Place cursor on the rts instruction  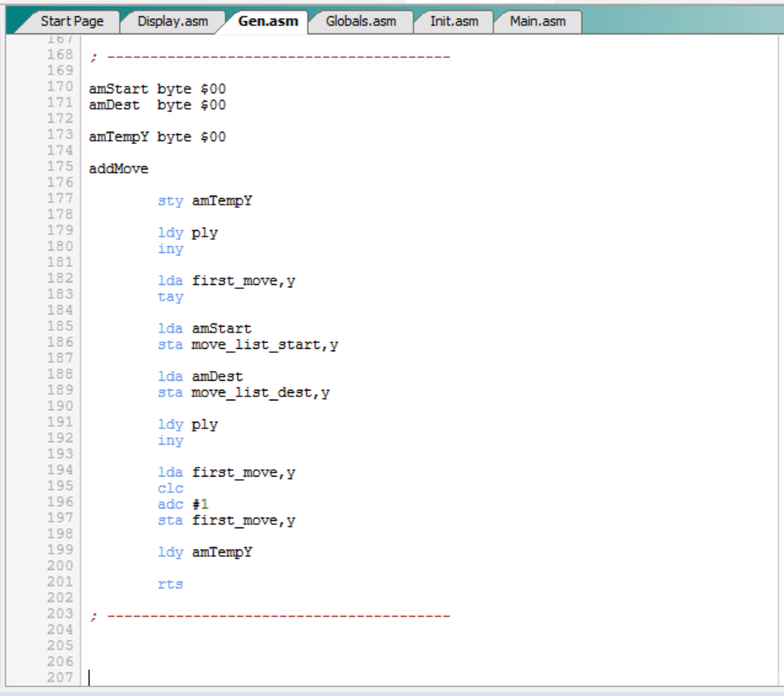click(x=170, y=585)
